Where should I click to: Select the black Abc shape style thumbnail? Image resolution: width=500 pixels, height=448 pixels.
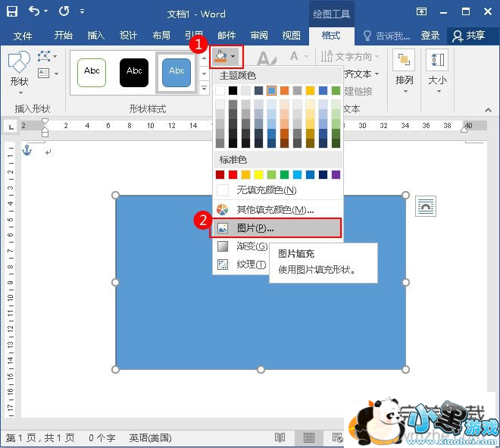coord(134,71)
